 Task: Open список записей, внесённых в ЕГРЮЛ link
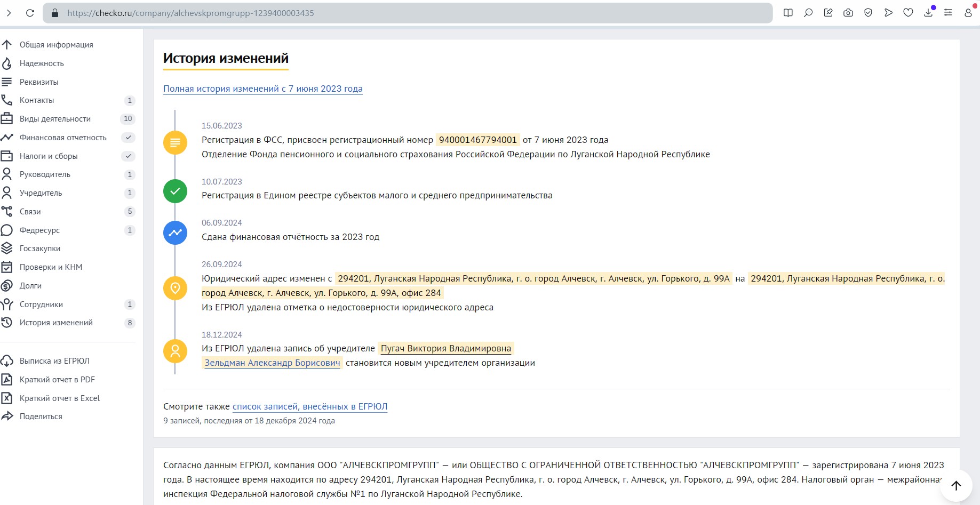click(x=310, y=406)
